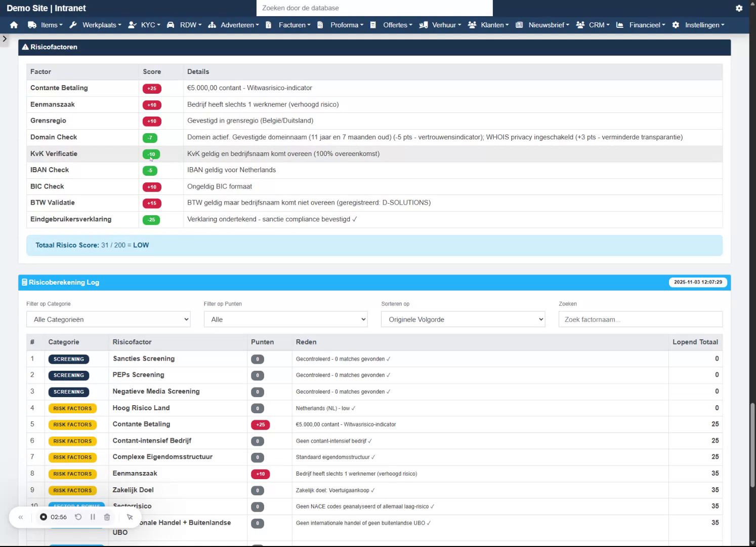Open the Facturen menu
This screenshot has height=547, width=756.
[x=295, y=25]
